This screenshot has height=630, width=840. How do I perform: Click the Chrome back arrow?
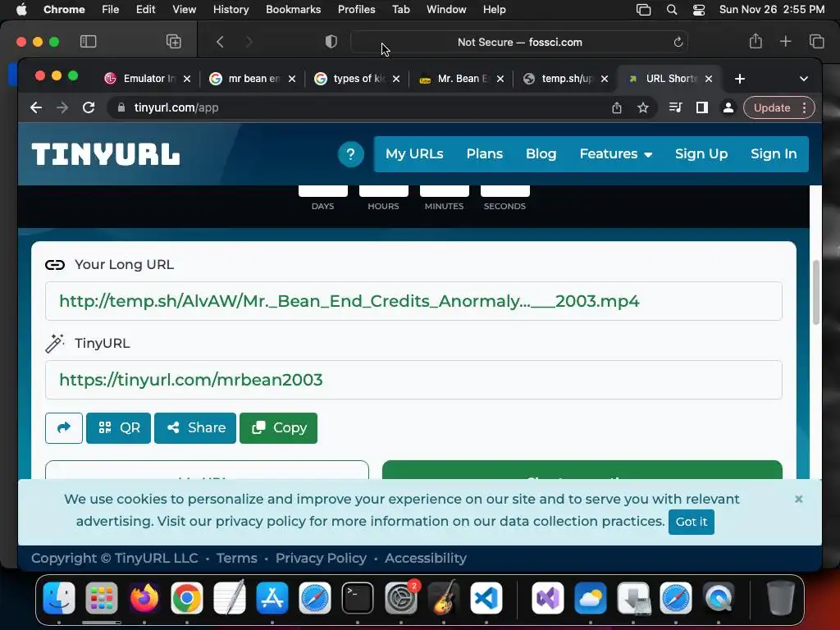tap(36, 107)
